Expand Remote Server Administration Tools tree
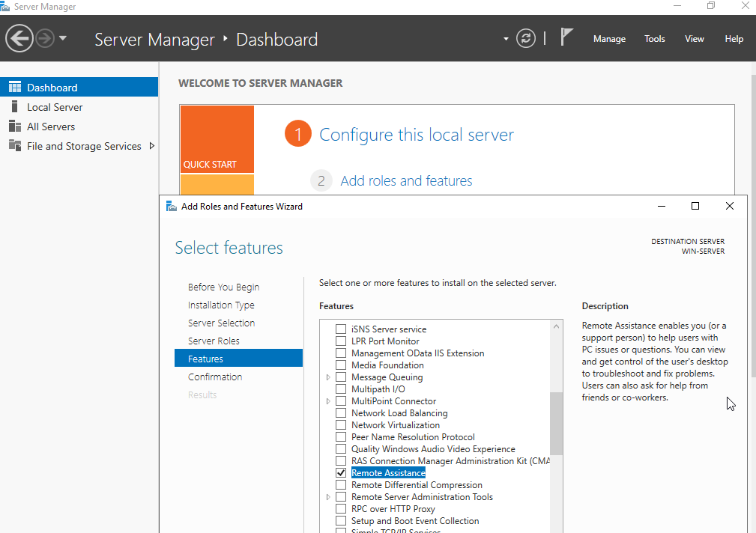This screenshot has height=533, width=756. coord(328,497)
